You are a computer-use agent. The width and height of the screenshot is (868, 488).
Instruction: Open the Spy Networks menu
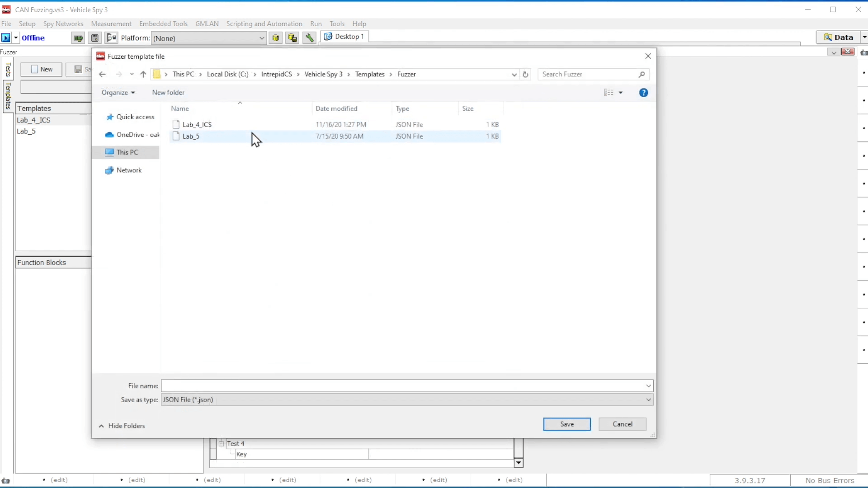(x=63, y=24)
